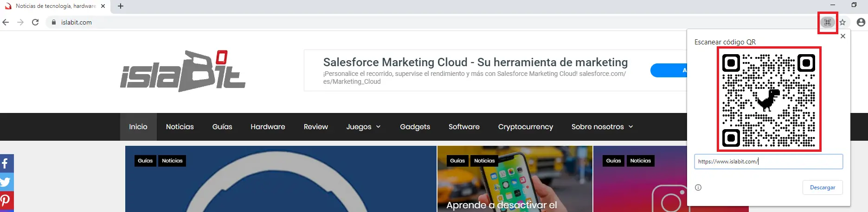Click Guías tag on the Instagram article card

pos(613,161)
